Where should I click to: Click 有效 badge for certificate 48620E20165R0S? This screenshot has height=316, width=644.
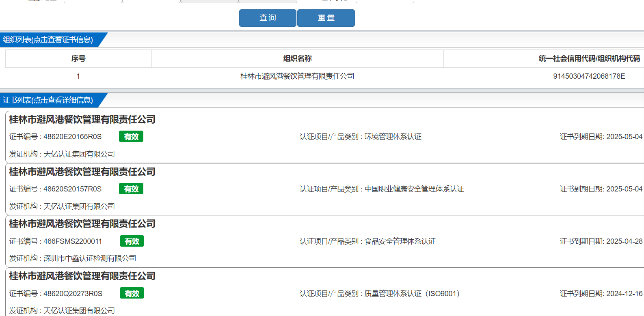point(131,137)
